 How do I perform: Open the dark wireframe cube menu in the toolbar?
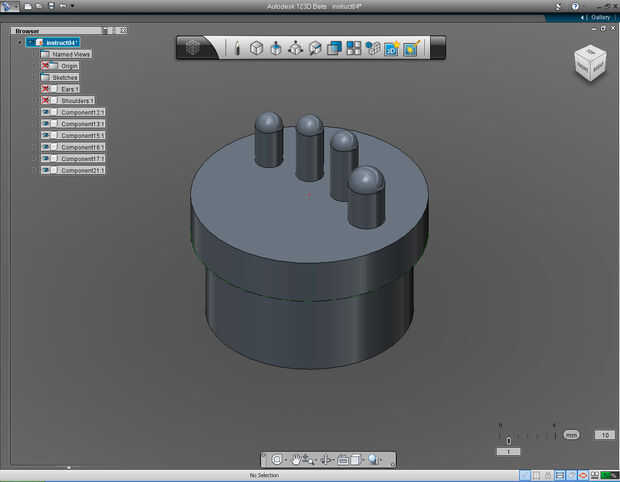click(x=193, y=48)
